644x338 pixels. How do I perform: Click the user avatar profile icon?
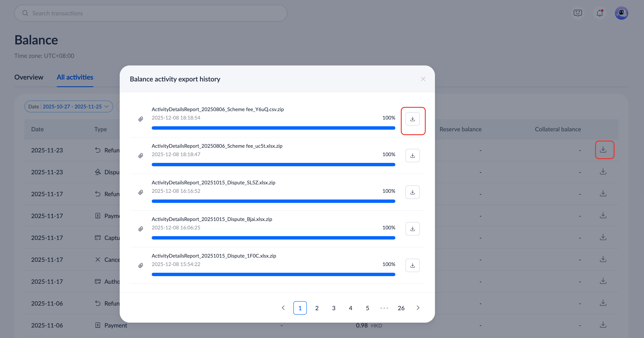point(621,13)
